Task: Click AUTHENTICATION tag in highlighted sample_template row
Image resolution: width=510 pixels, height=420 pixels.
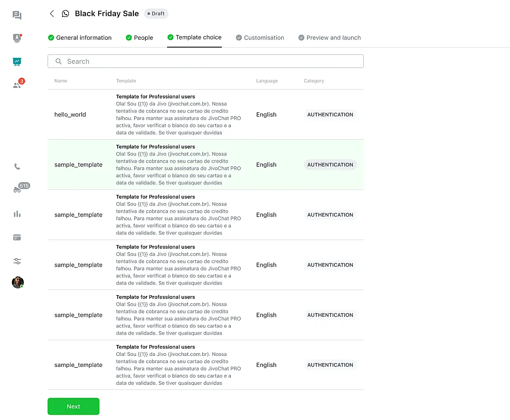Action: coord(330,165)
